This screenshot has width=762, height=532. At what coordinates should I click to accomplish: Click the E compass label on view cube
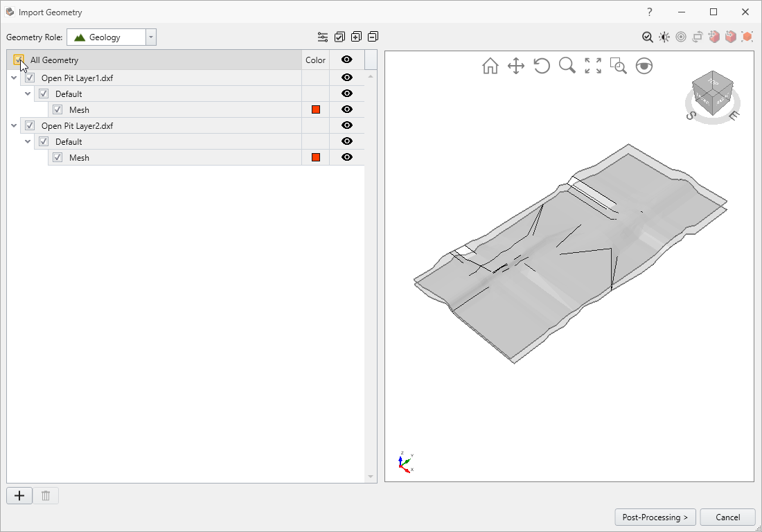(x=734, y=115)
